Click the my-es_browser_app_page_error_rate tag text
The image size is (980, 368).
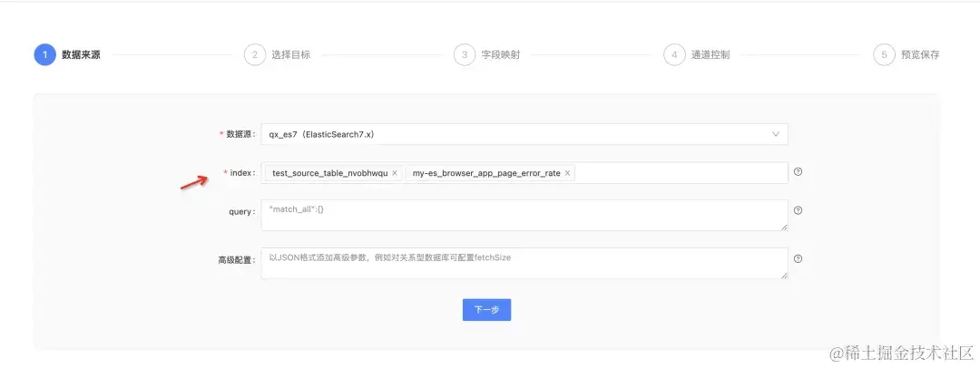[x=486, y=173]
